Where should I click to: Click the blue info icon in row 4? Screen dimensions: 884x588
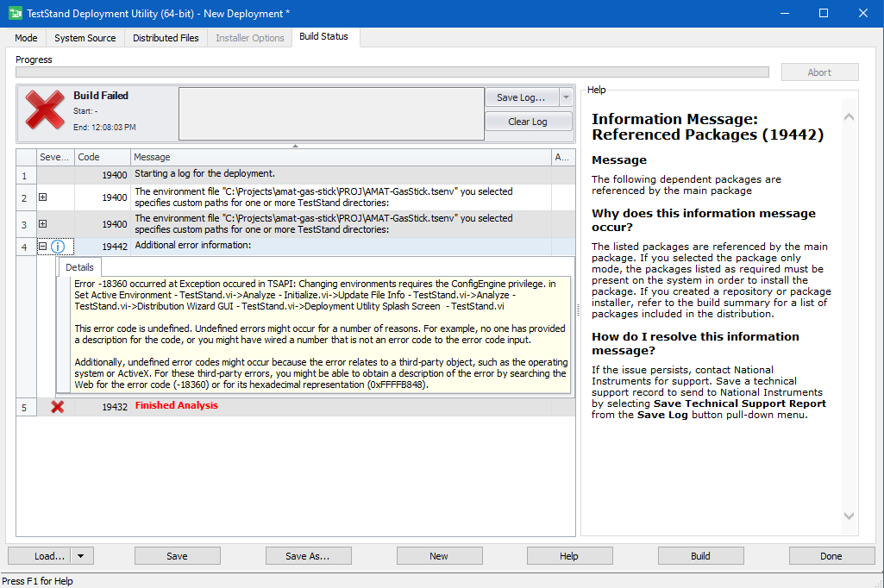point(58,247)
